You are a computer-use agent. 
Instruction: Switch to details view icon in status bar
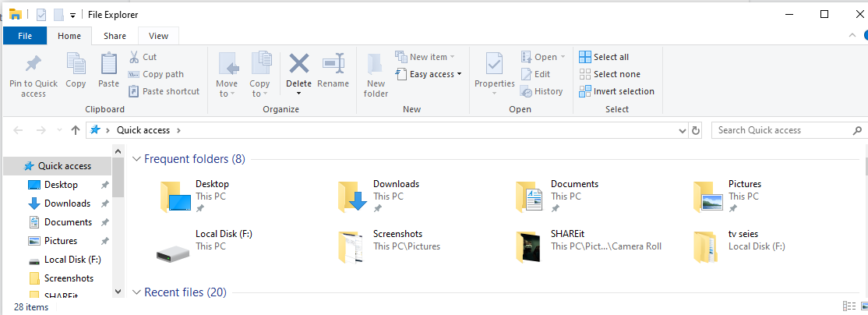tap(848, 306)
